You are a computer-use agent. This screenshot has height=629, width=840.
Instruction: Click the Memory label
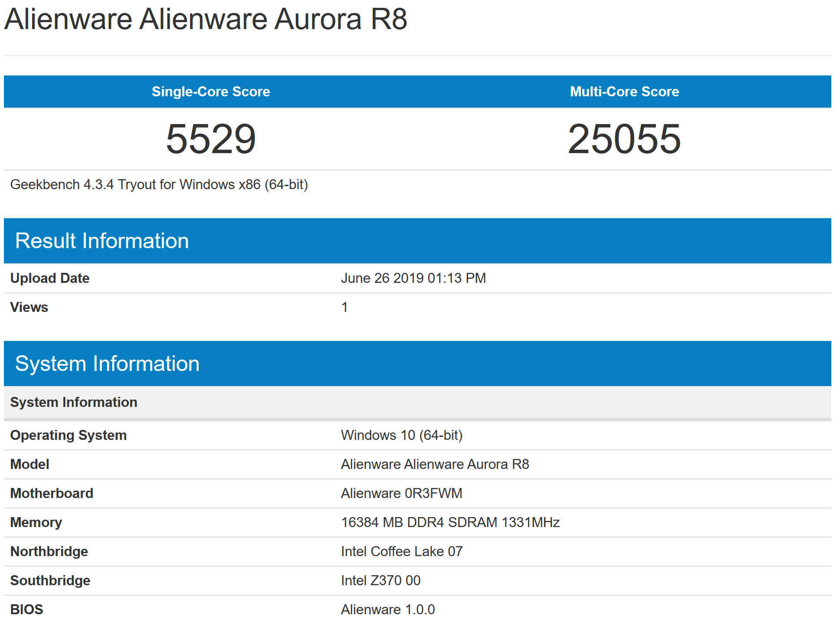pyautogui.click(x=36, y=522)
